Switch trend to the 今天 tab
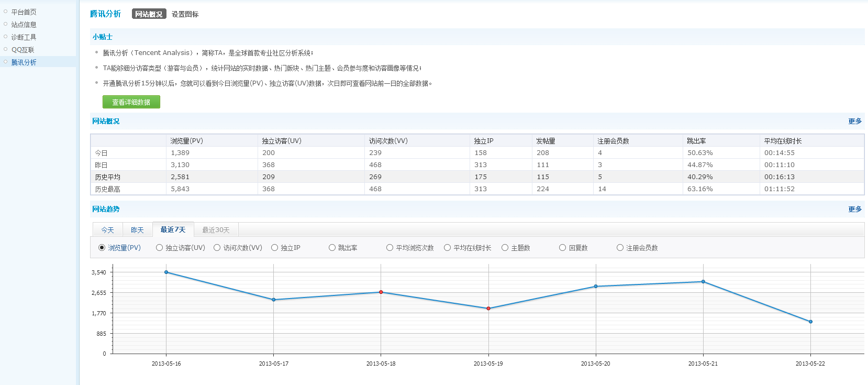Viewport: 868px width, 385px height. 108,230
